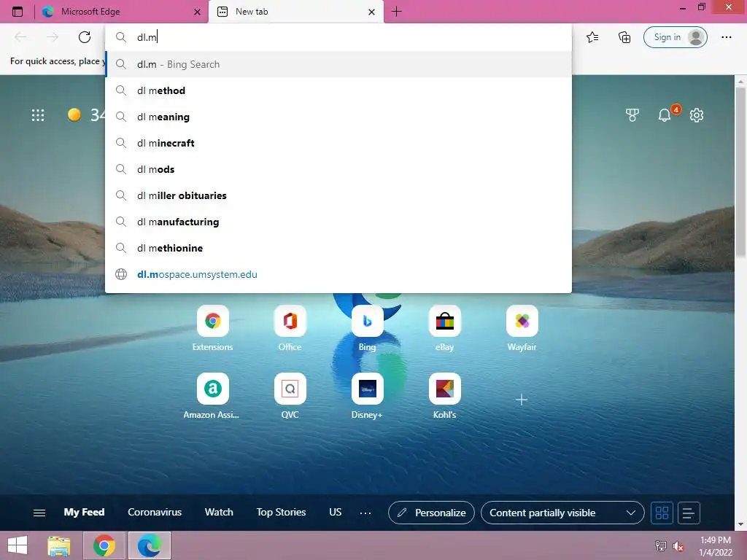The width and height of the screenshot is (747, 560).
Task: Select the 'dl manufacturing' suggestion
Action: click(338, 222)
